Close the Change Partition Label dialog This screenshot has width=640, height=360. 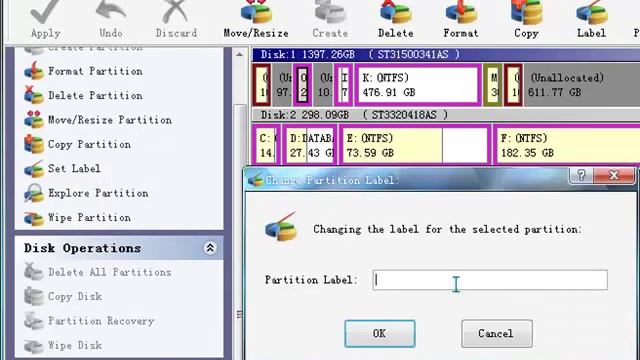614,175
